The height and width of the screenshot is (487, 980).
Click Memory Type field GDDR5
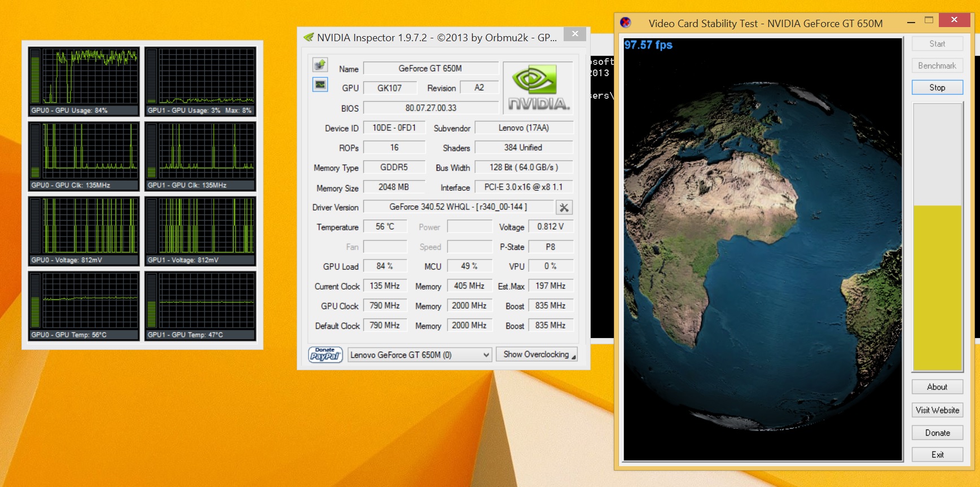(394, 168)
